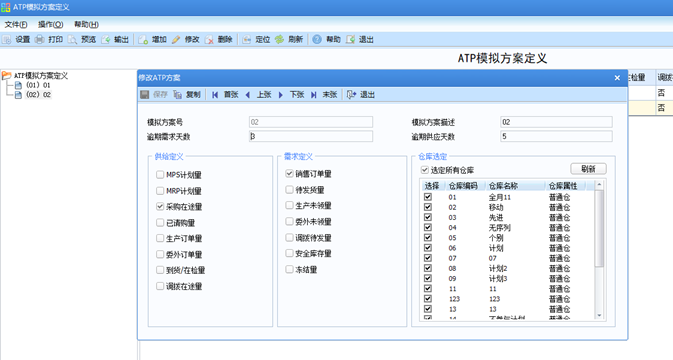This screenshot has height=360, width=673.
Task: Check 已请购量 checkbox
Action: pos(160,222)
